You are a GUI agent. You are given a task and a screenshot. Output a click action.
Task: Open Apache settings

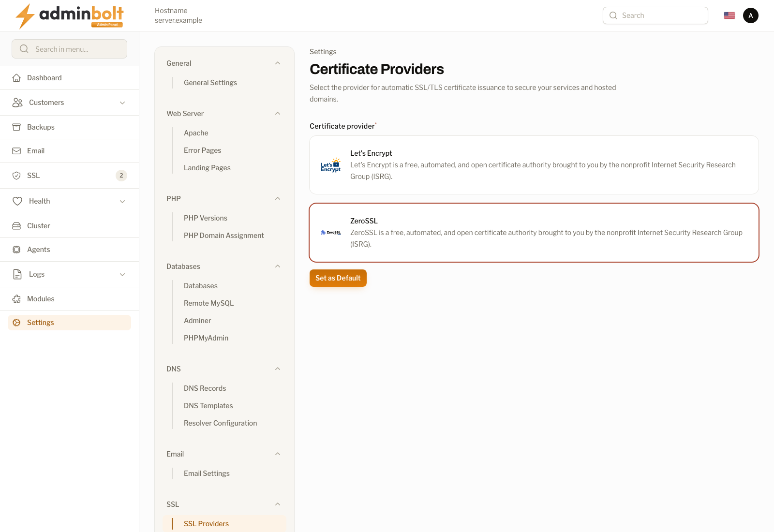click(196, 133)
